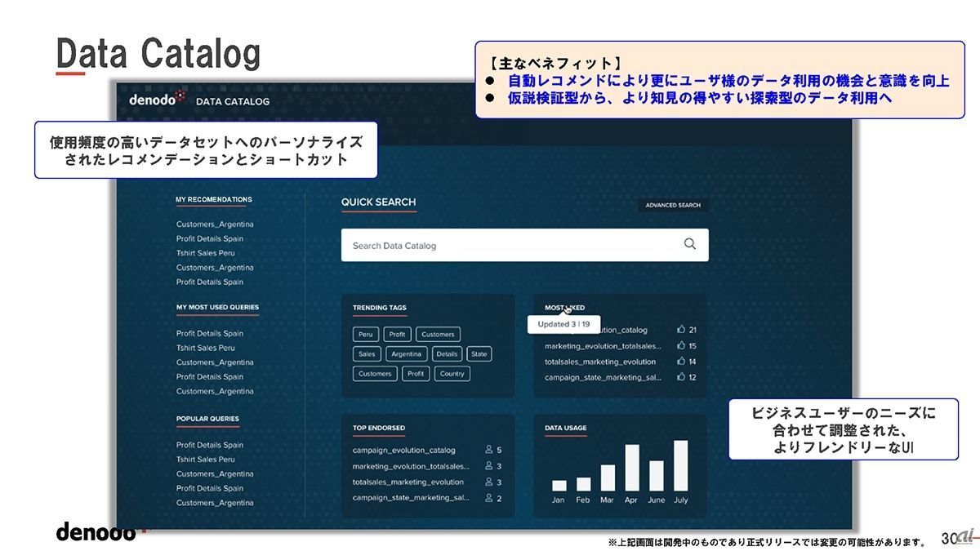Click the denodo logo in header

pyautogui.click(x=158, y=99)
